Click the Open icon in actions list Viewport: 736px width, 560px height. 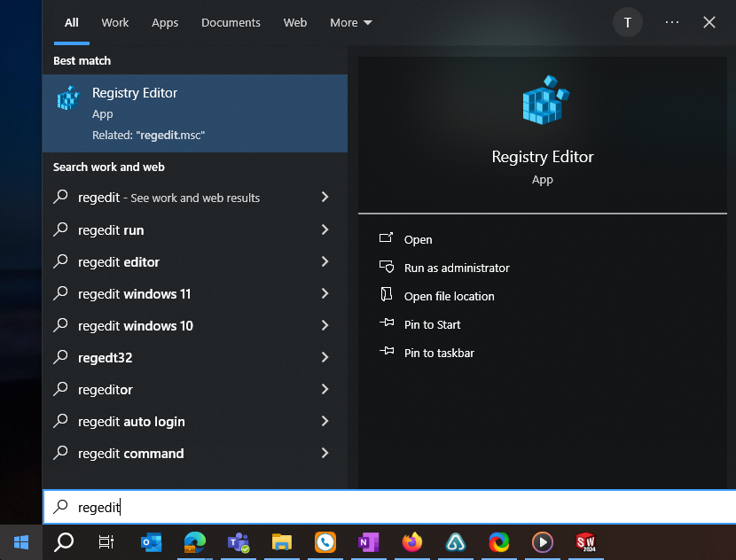386,237
